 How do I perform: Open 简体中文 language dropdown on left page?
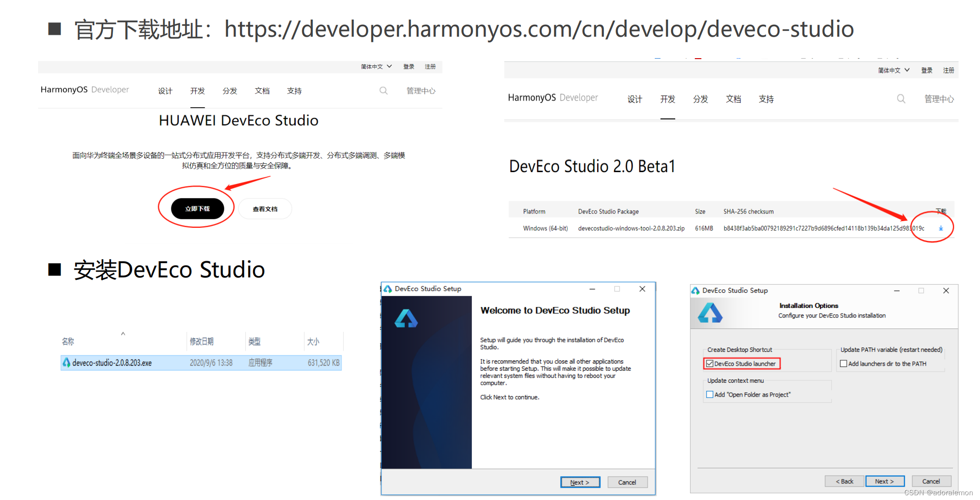pos(376,67)
